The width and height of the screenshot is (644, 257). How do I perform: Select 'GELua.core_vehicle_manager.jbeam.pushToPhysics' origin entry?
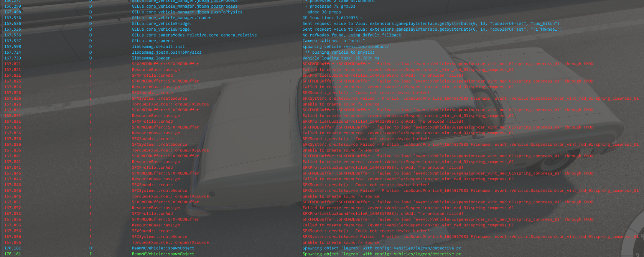click(x=187, y=12)
